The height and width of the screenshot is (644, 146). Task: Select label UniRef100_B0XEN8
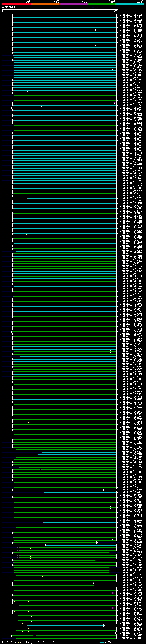(x=131, y=625)
